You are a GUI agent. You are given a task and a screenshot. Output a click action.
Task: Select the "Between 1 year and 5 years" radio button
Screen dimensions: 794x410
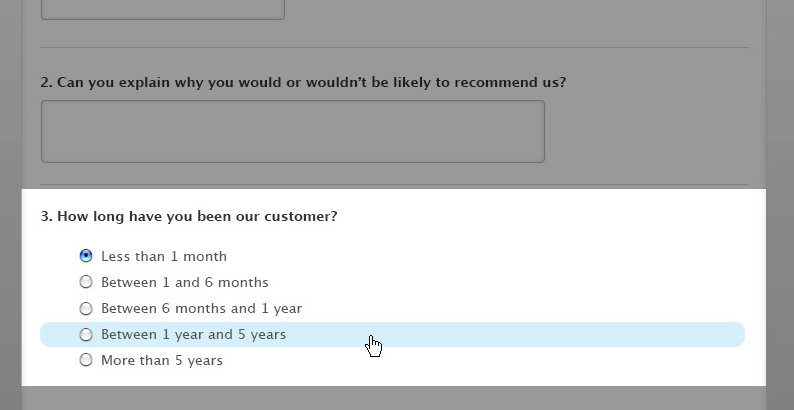point(86,334)
